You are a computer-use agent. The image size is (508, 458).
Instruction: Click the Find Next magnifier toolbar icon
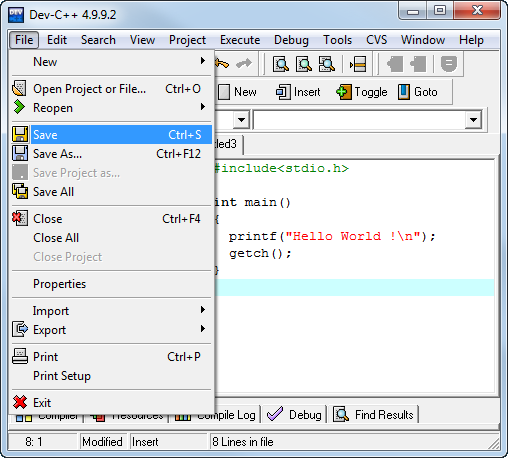[327, 64]
